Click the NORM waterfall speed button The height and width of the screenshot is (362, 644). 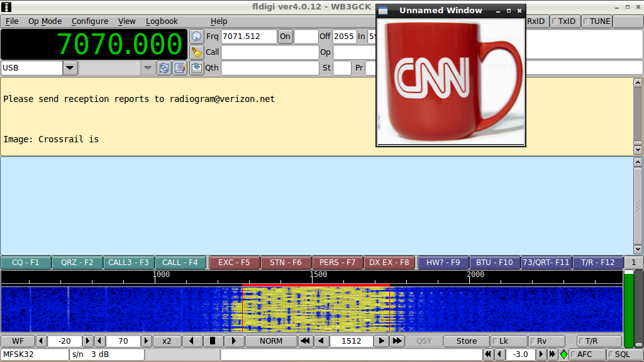[x=271, y=341]
